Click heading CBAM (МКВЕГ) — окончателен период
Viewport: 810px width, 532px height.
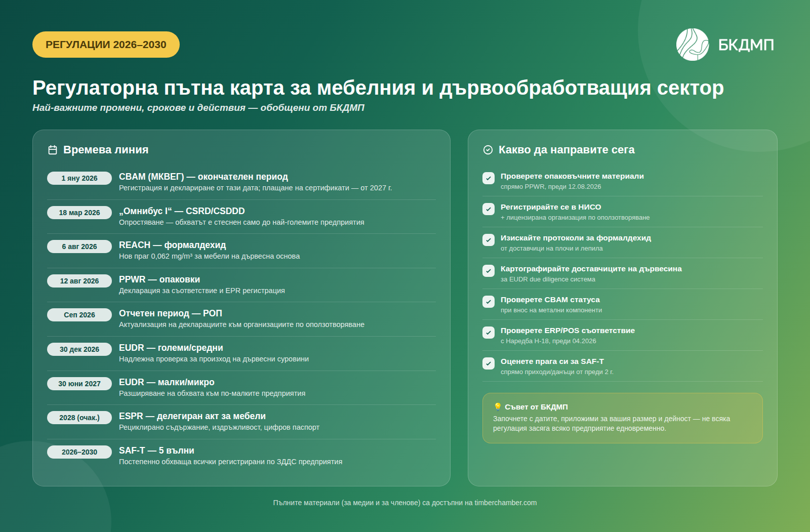point(204,177)
